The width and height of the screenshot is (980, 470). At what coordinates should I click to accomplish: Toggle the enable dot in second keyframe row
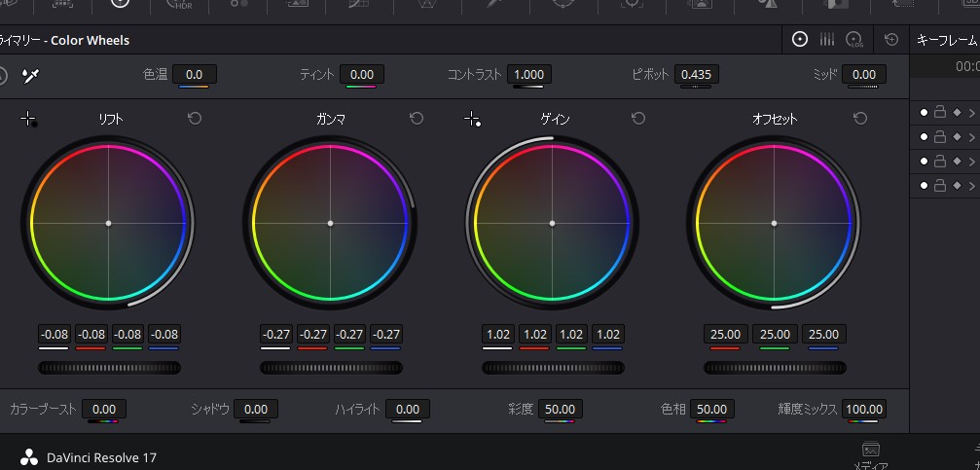pos(924,137)
